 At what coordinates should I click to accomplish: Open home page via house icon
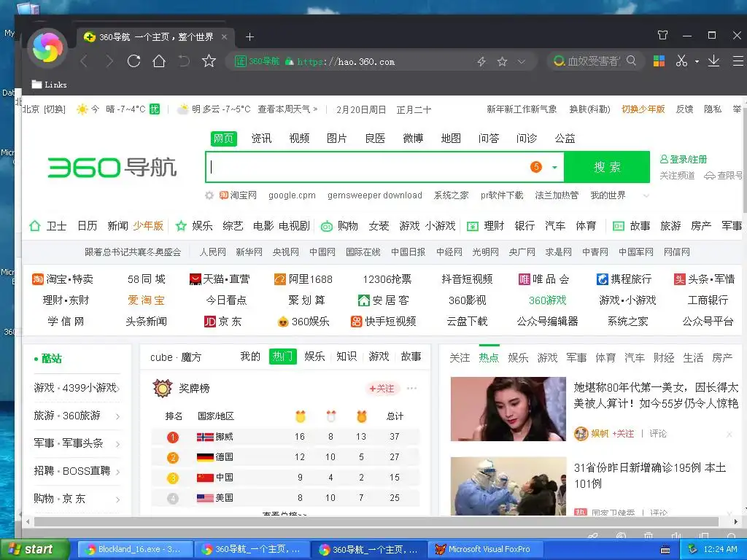tap(159, 61)
